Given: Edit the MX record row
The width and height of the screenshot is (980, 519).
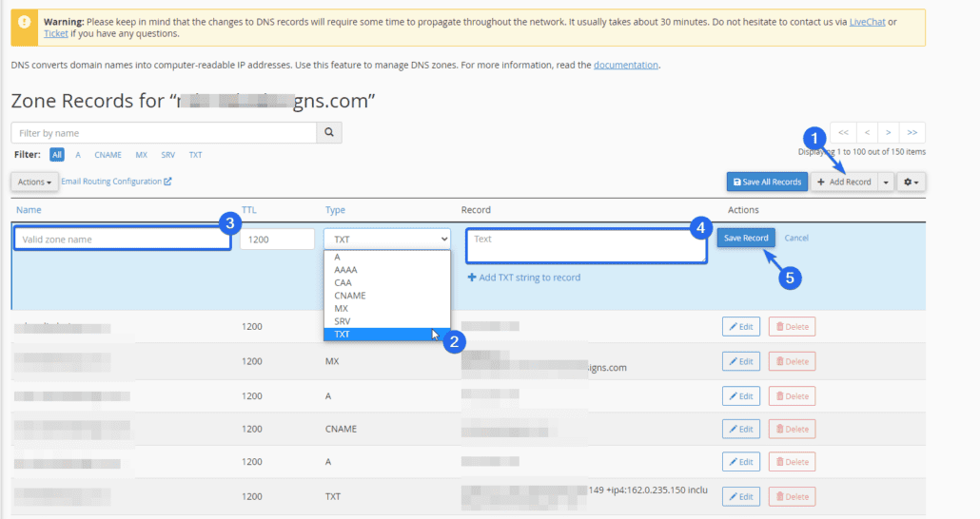Looking at the screenshot, I should [741, 361].
